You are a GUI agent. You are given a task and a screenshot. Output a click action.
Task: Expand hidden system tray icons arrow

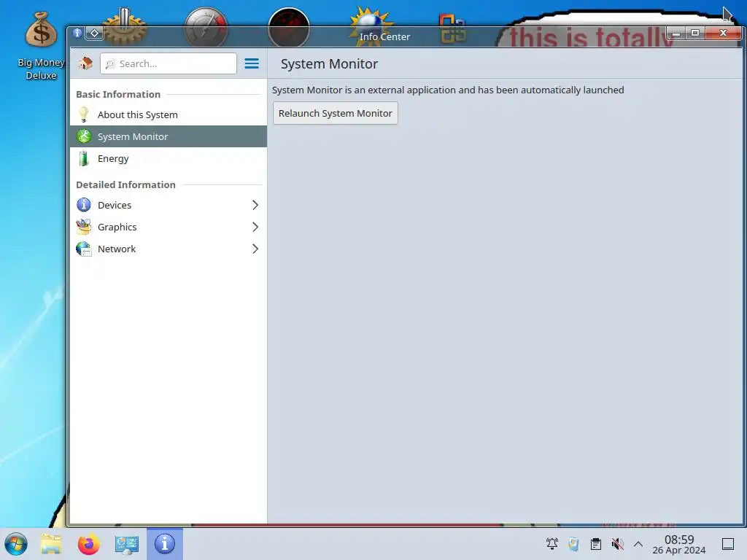(x=638, y=544)
